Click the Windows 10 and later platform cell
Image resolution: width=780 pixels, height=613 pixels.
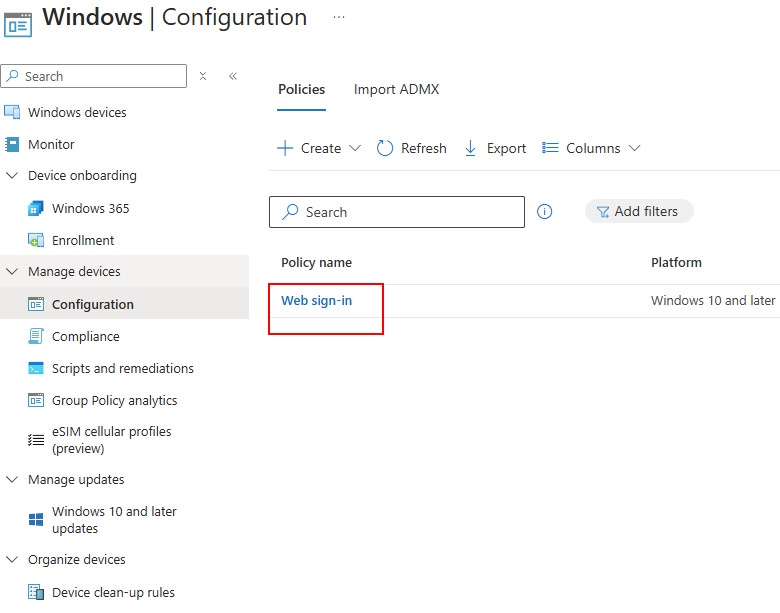(x=713, y=301)
